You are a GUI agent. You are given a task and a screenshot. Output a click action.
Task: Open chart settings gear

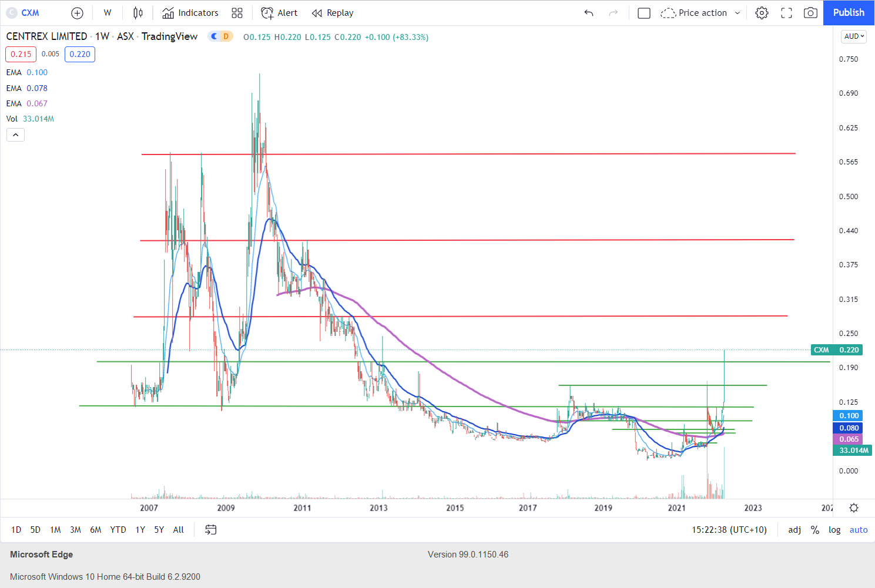(x=762, y=13)
